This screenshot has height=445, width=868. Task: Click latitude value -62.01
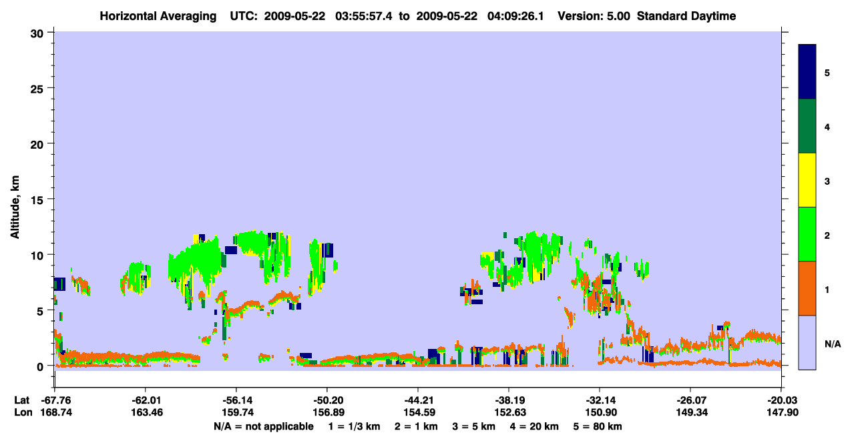click(145, 400)
